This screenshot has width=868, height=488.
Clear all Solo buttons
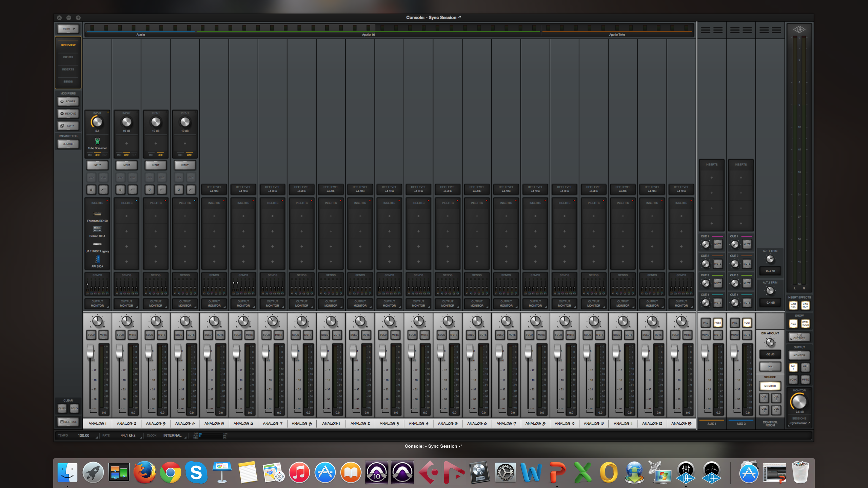pos(74,408)
